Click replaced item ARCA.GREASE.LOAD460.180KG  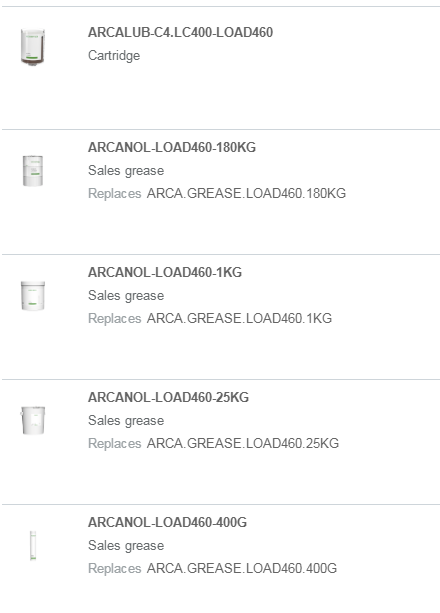[246, 194]
